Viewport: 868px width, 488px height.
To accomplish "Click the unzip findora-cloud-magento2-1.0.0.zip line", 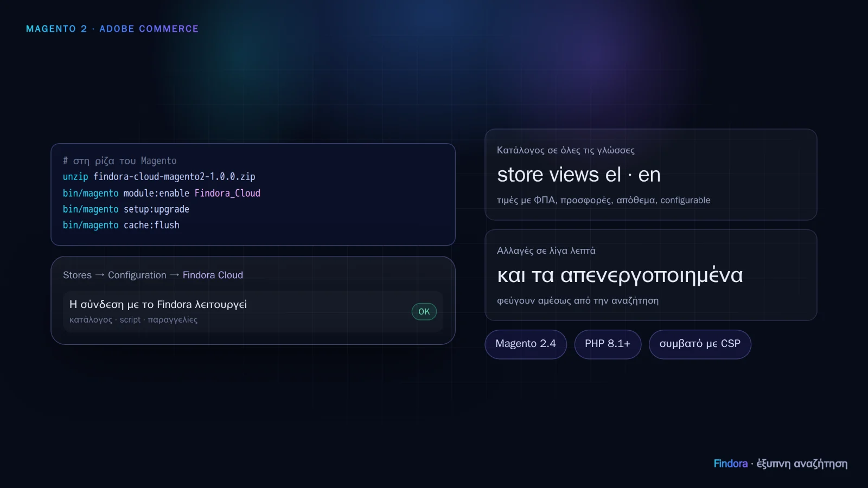I will (x=159, y=177).
